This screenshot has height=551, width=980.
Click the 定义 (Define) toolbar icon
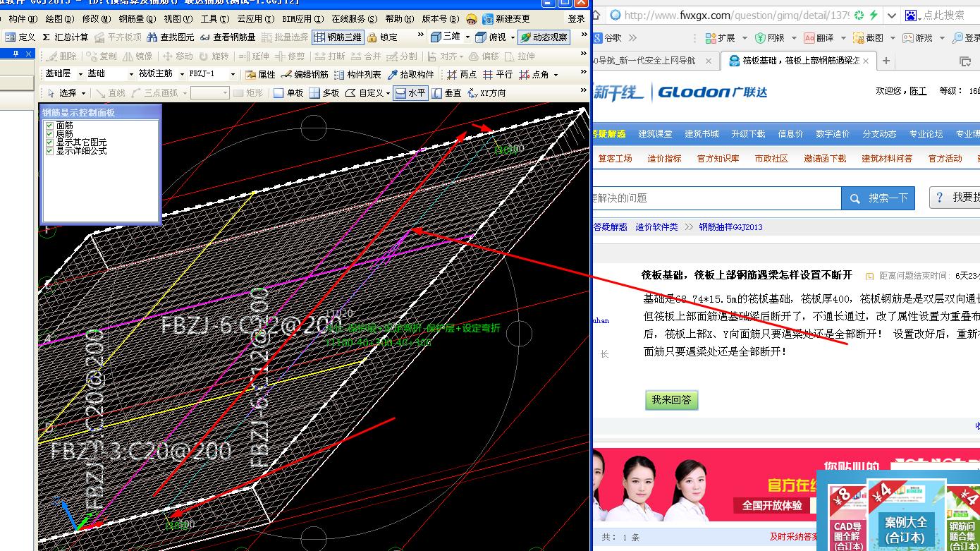point(20,37)
